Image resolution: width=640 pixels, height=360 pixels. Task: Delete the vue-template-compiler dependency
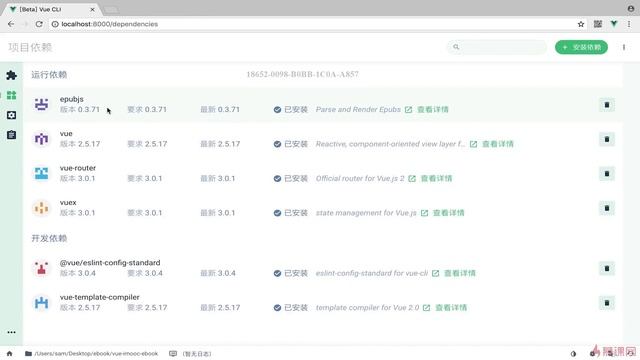[x=607, y=303]
